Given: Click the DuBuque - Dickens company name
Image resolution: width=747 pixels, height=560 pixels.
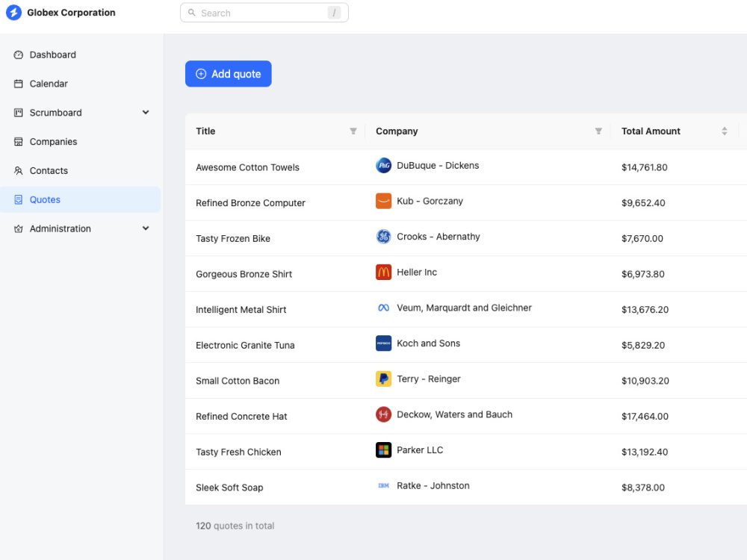Looking at the screenshot, I should point(438,166).
